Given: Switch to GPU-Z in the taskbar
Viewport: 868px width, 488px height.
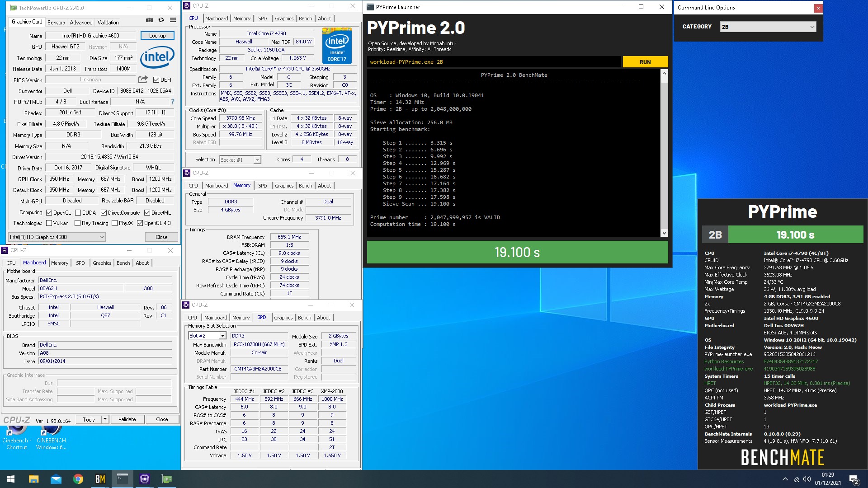Looking at the screenshot, I should point(167,479).
